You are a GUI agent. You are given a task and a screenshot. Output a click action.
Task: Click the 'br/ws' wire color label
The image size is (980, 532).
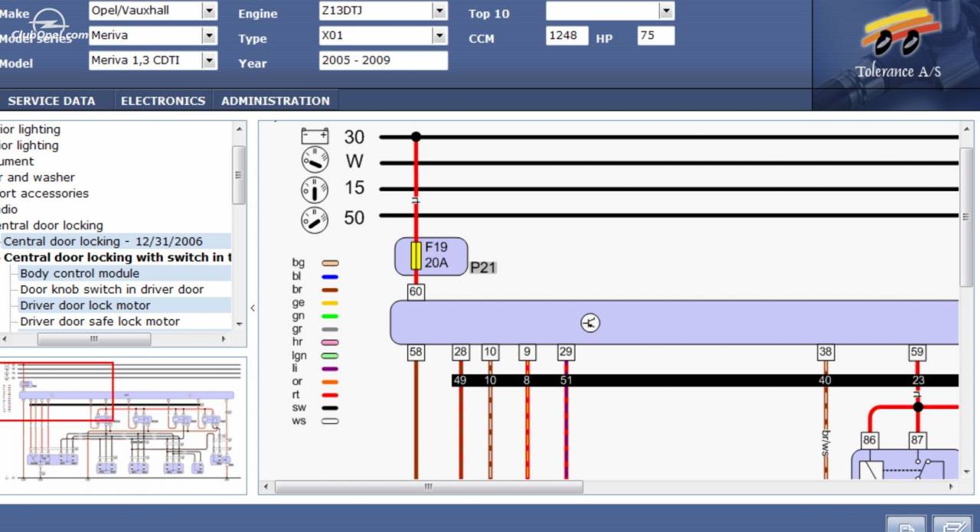[x=825, y=443]
